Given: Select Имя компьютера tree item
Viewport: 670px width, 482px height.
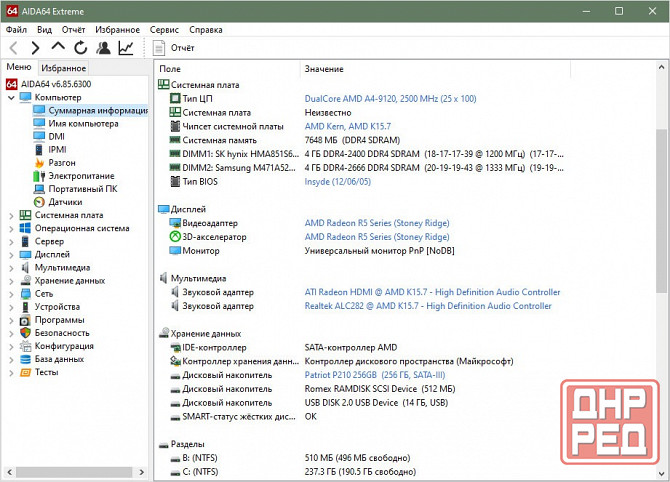Looking at the screenshot, I should click(83, 123).
